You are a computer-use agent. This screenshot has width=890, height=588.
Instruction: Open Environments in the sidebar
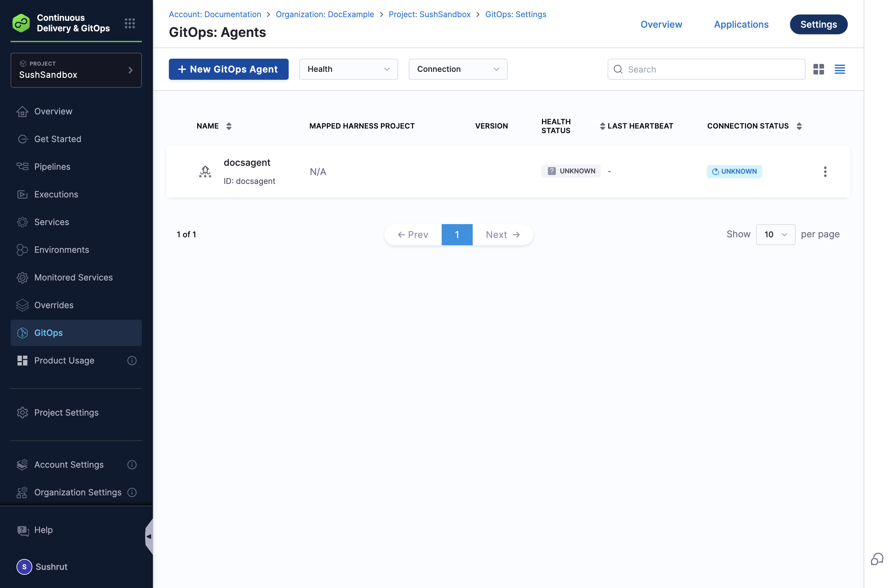click(x=76, y=250)
